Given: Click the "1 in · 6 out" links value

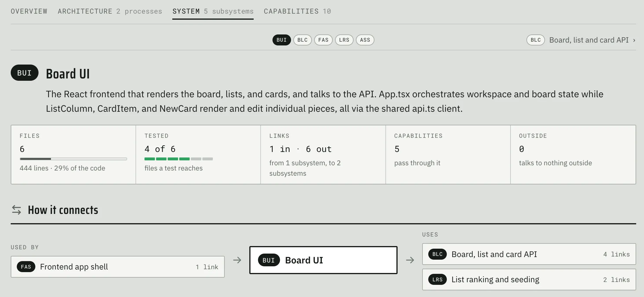Looking at the screenshot, I should click(300, 149).
